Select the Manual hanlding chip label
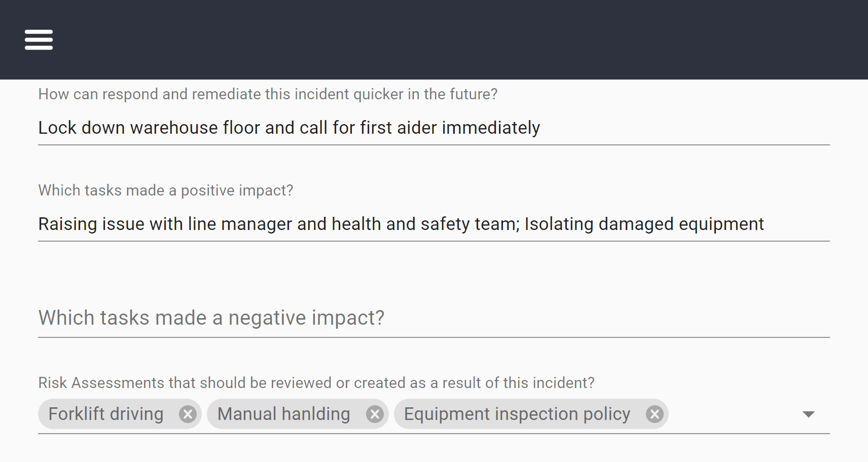 [284, 414]
